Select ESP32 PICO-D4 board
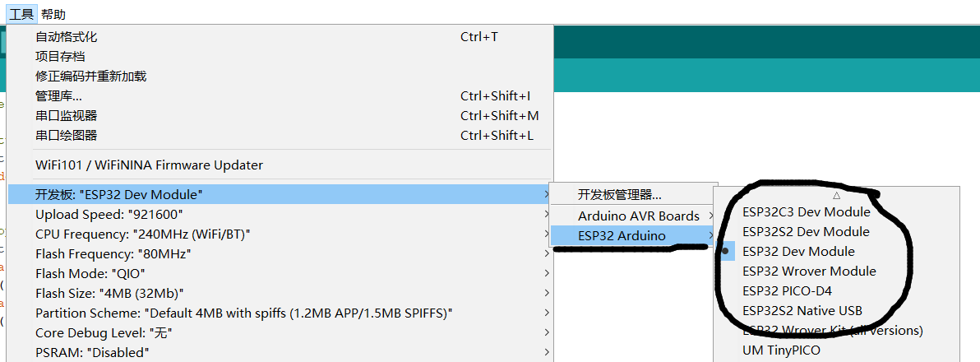The image size is (980, 362). pos(837,290)
